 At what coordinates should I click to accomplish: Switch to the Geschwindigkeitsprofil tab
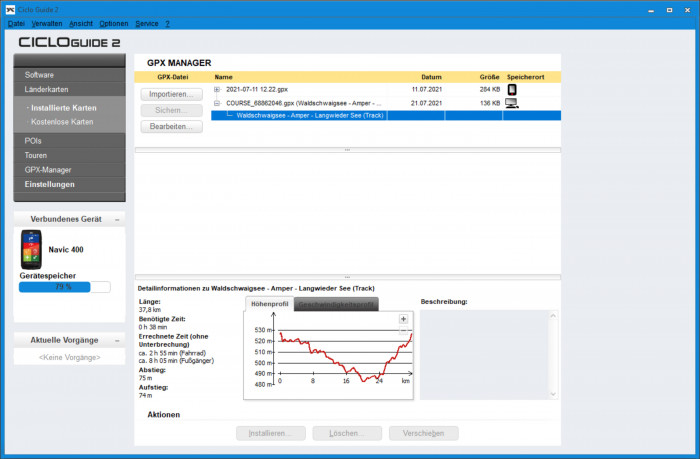click(x=336, y=304)
